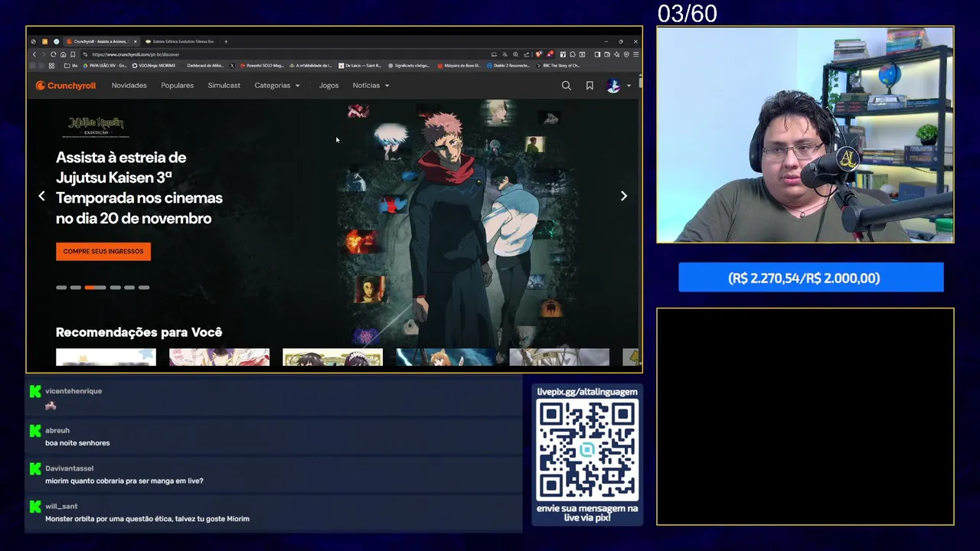Image resolution: width=980 pixels, height=551 pixels.
Task: Show the previous carousel slide
Action: (x=41, y=196)
